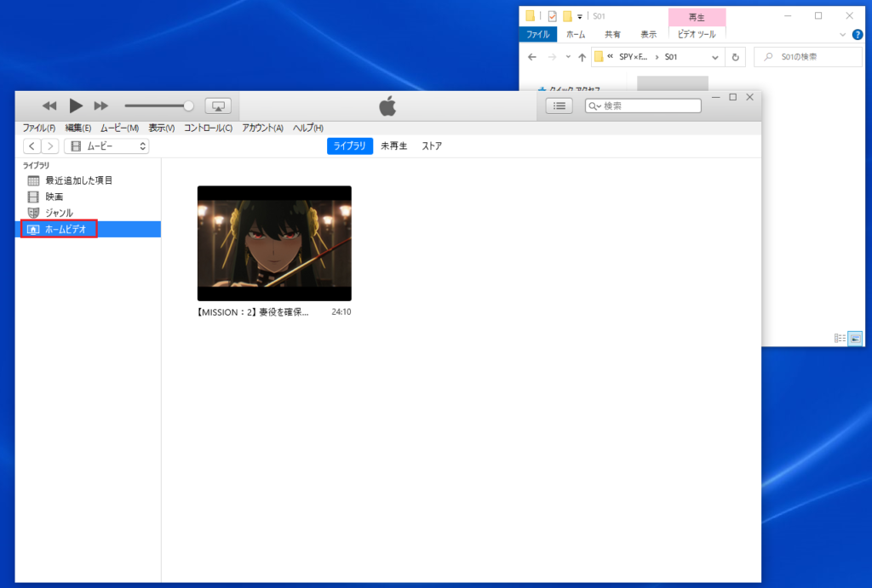Click the S01 breadcrumb in Explorer address bar
Viewport: 872px width, 588px height.
[x=671, y=57]
